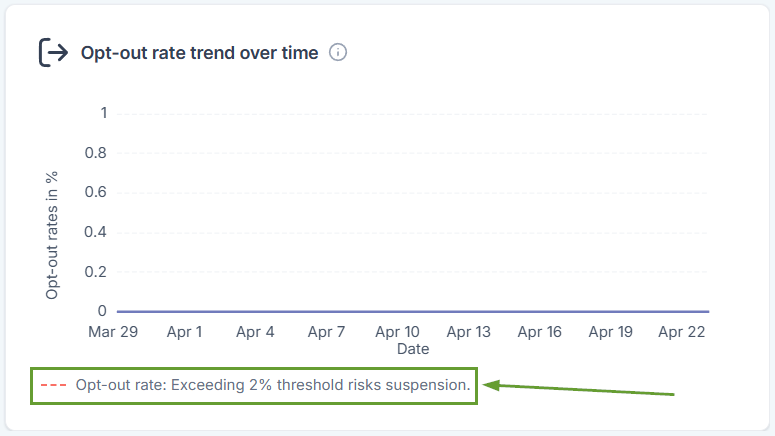Pick the Apr 13 date tick
This screenshot has height=436, width=775.
pyautogui.click(x=469, y=332)
